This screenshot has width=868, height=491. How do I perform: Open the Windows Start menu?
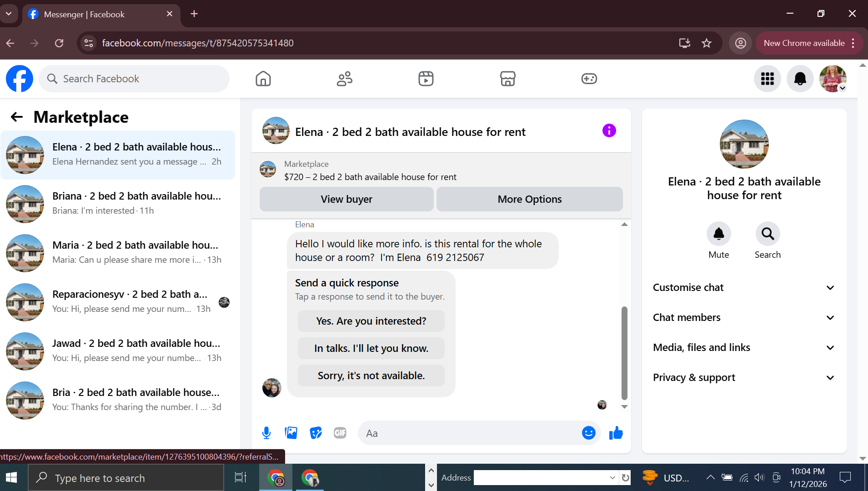[x=11, y=478]
